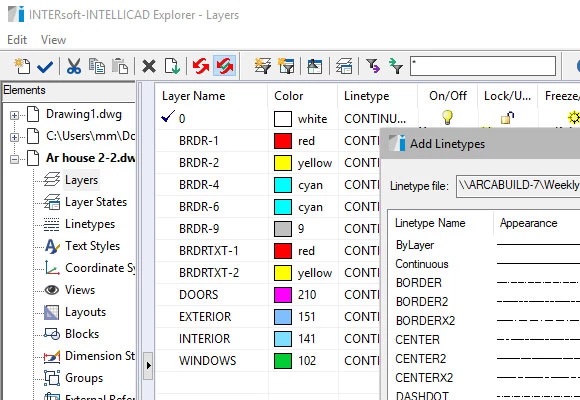Click red color swatch of BRDR-1
Screen dimensions: 580x400
coord(283,141)
